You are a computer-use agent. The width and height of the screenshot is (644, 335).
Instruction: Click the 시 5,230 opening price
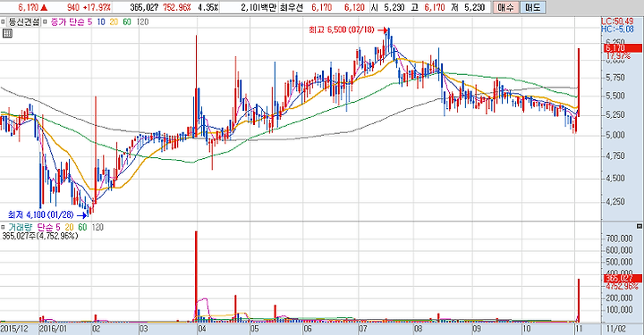[387, 7]
